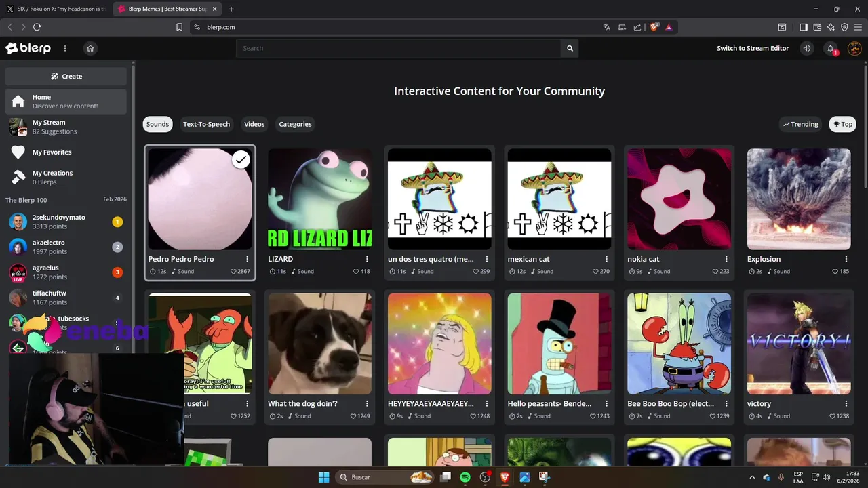This screenshot has width=868, height=488.
Task: Reload the page
Action: (37, 27)
